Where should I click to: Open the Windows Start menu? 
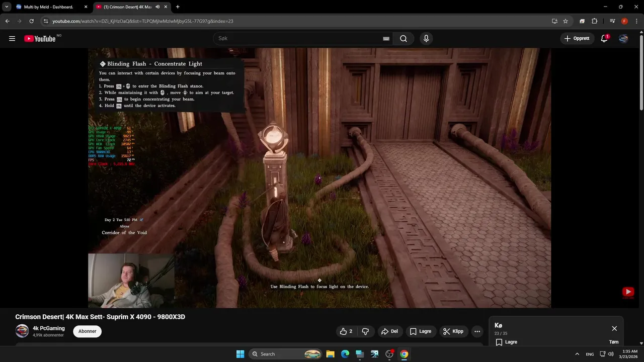pos(240,354)
